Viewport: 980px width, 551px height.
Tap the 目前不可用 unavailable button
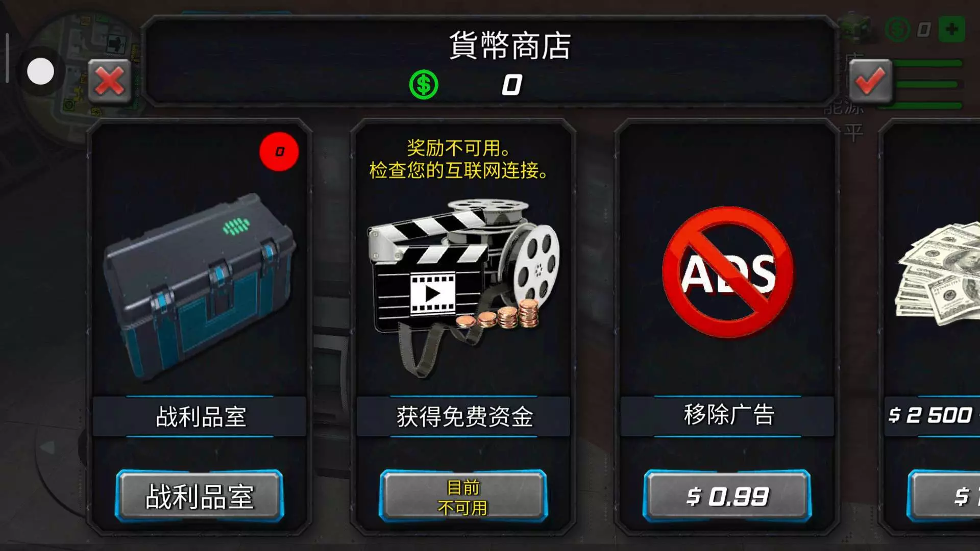coord(463,496)
